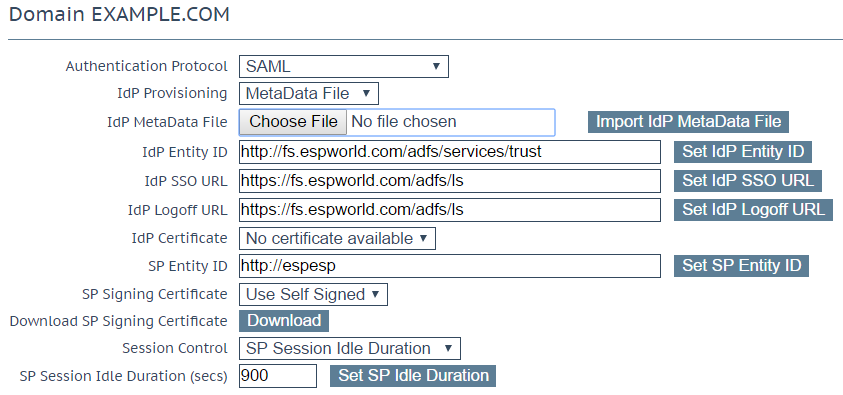
Task: Open the SP Signing Certificate dropdown
Action: (313, 295)
